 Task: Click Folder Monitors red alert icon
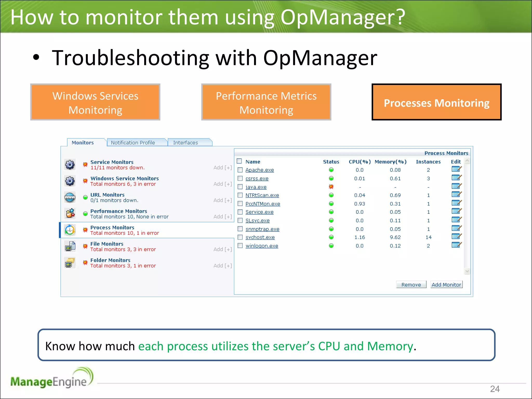click(85, 263)
